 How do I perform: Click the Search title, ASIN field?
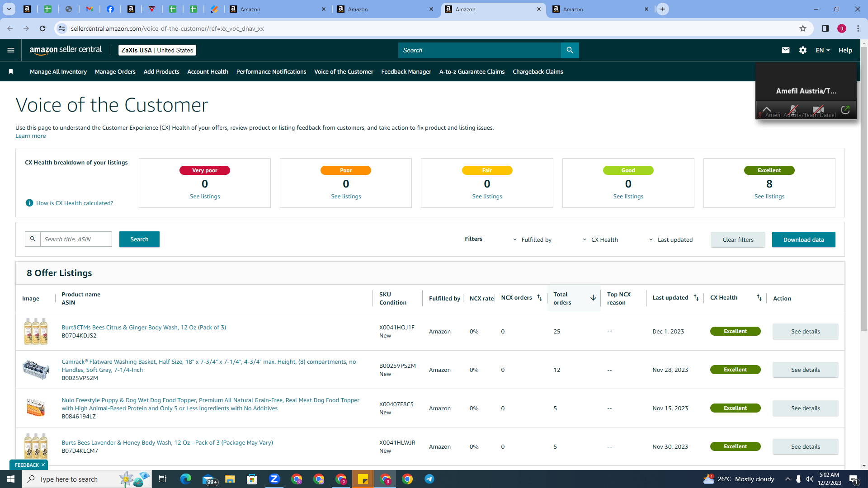(x=76, y=239)
